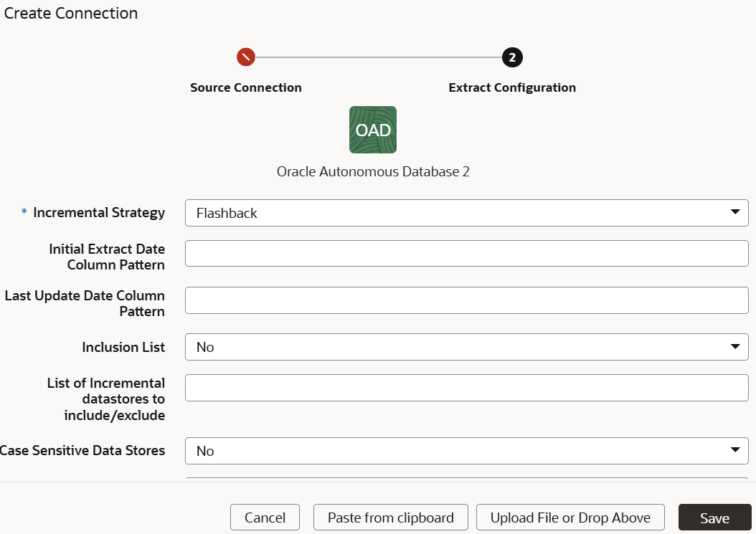Select the Source Connection error step indicator
The image size is (756, 534).
coord(246,57)
